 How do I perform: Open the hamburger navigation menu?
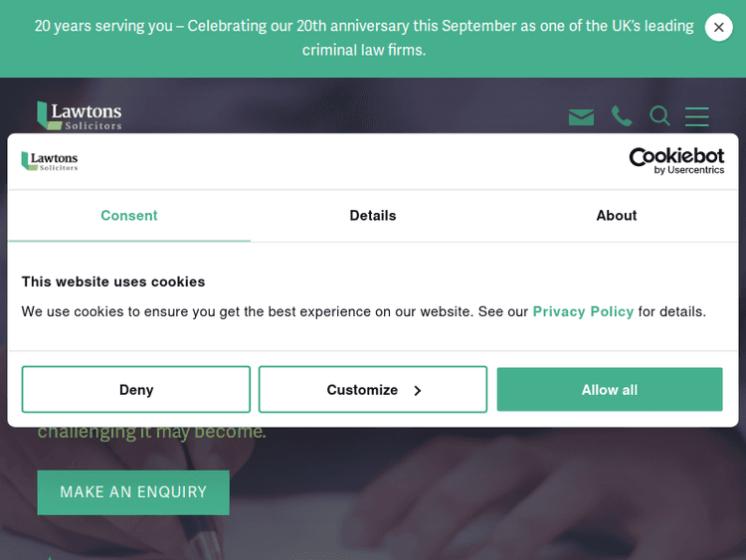(697, 116)
